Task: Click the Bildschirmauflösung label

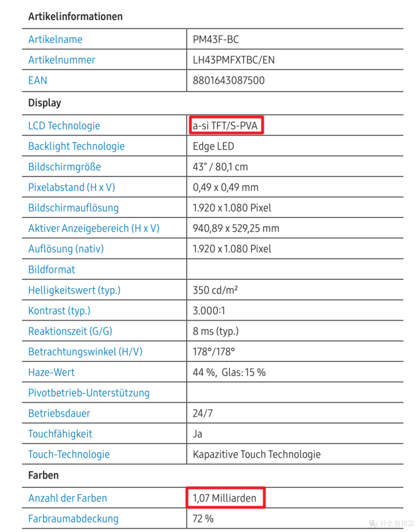Action: [x=74, y=208]
